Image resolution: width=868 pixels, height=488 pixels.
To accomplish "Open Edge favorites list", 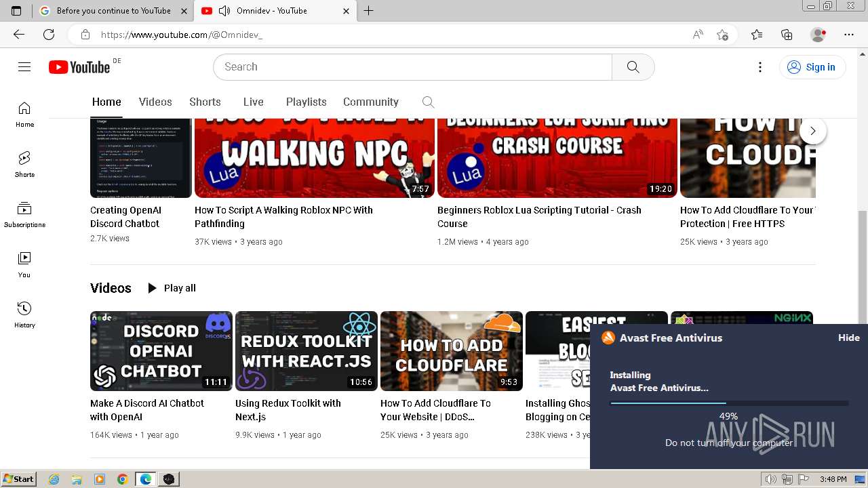I will 757,35.
